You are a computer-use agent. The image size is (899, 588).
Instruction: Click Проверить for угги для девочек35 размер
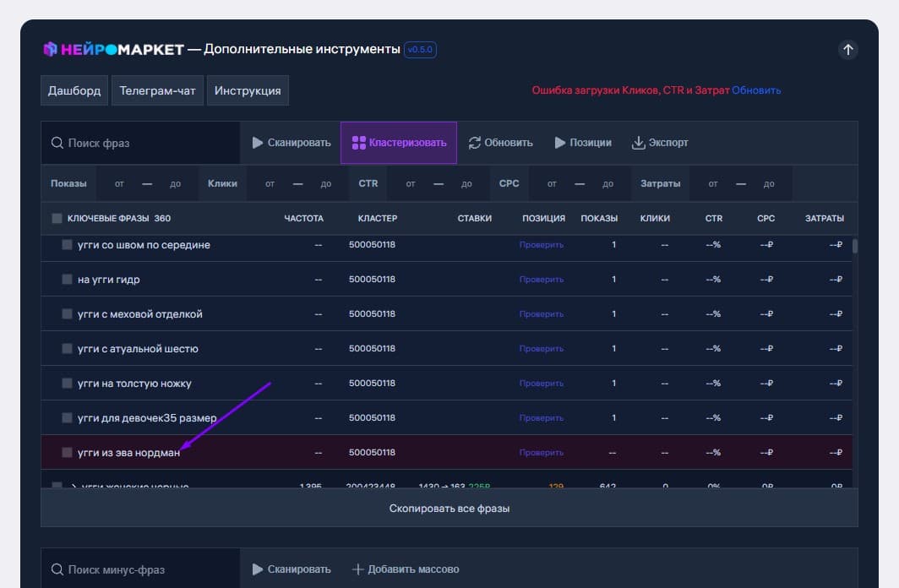(x=542, y=418)
